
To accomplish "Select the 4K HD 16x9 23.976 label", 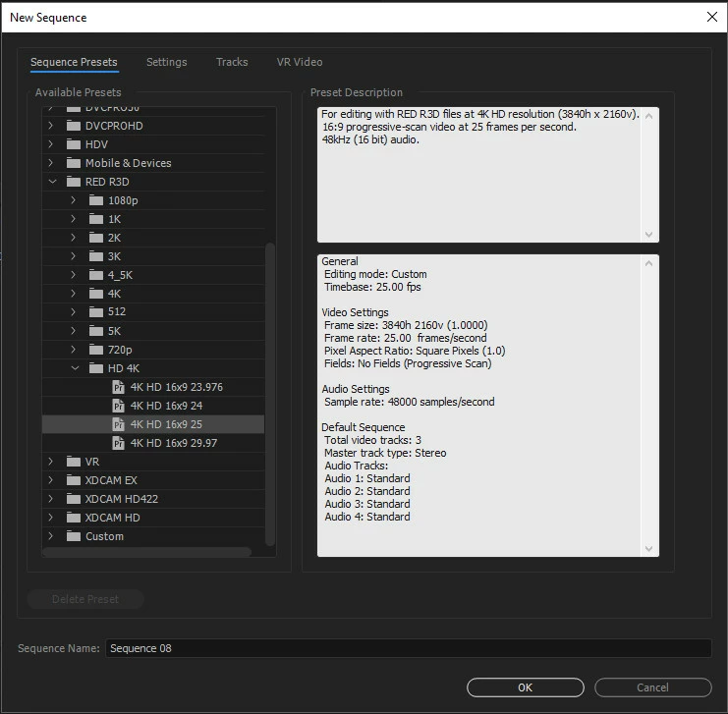I will [x=177, y=387].
